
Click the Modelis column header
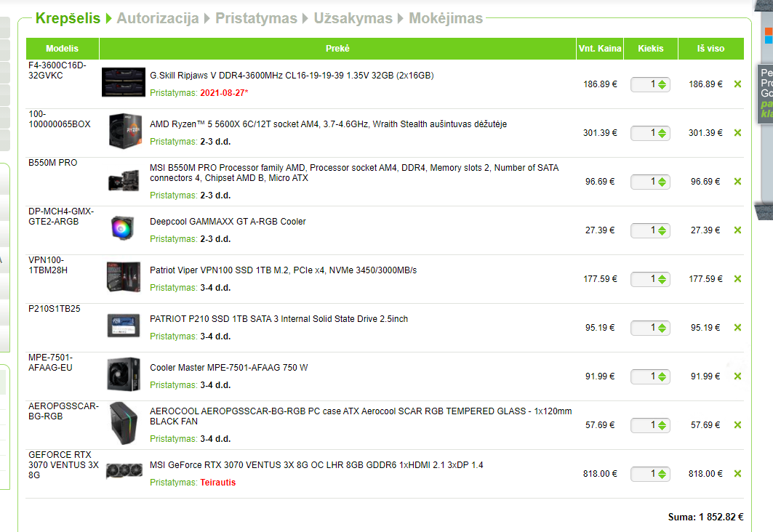point(62,49)
